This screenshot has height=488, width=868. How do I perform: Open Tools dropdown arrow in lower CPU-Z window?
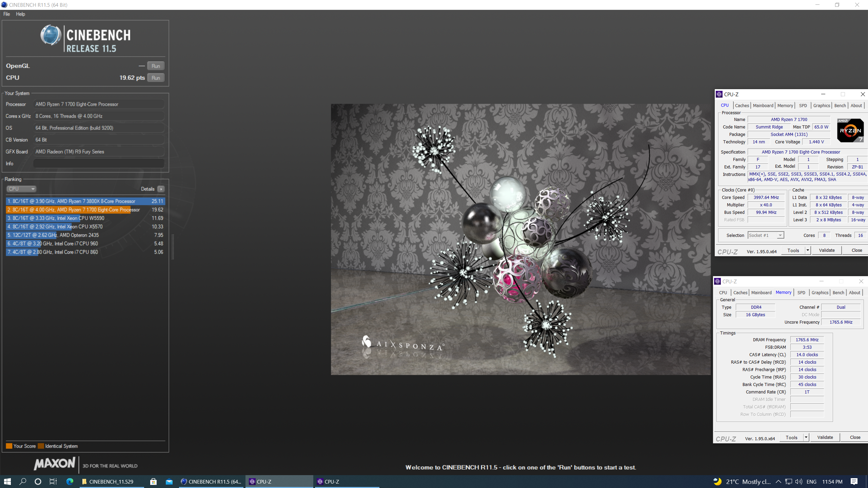806,437
